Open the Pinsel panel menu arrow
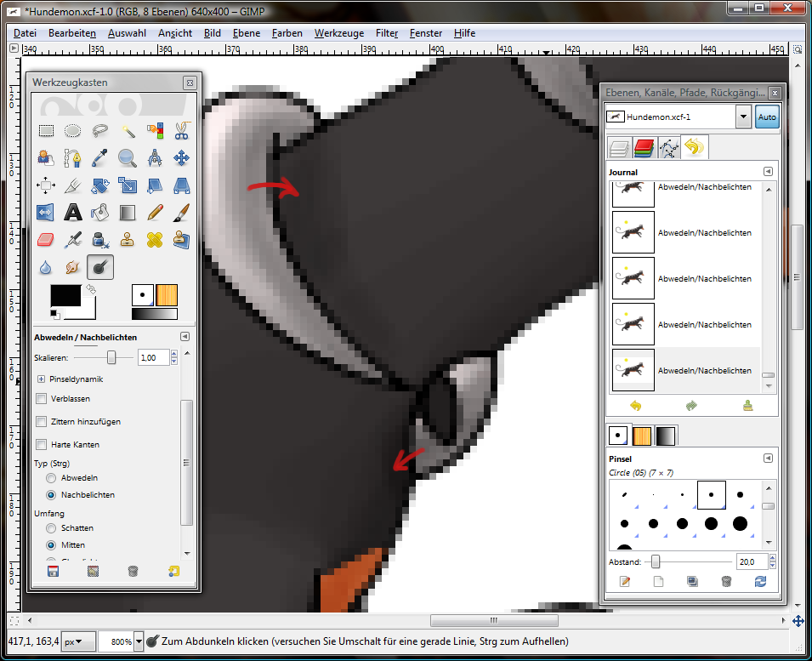This screenshot has height=661, width=812. (768, 458)
